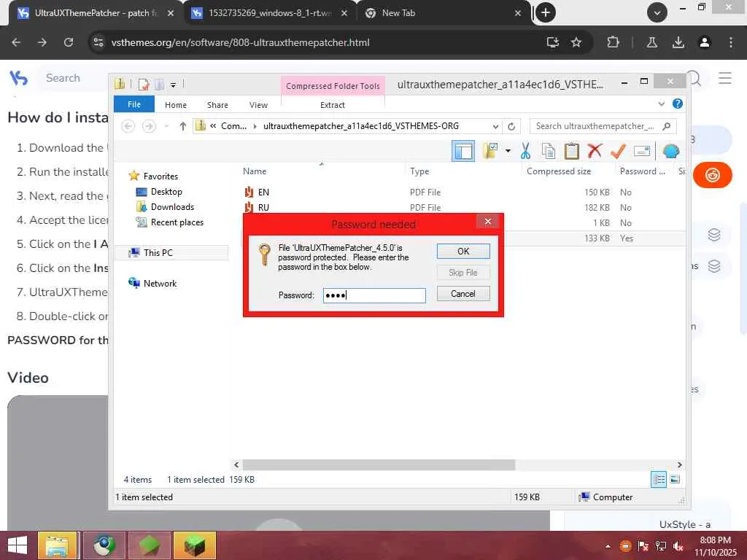Select the Compressed Folder Tools tab
This screenshot has height=560, width=747.
click(333, 86)
